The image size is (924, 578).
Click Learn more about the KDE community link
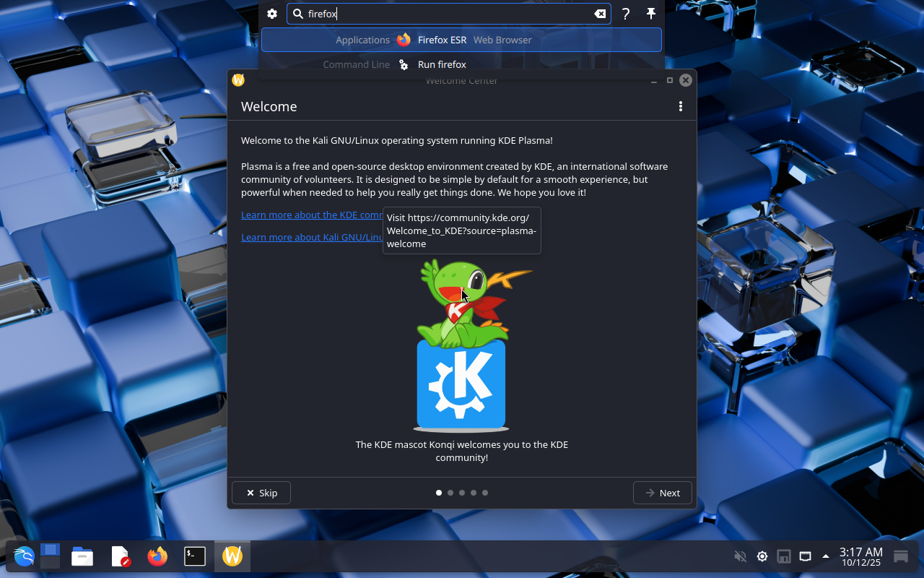[x=312, y=215]
